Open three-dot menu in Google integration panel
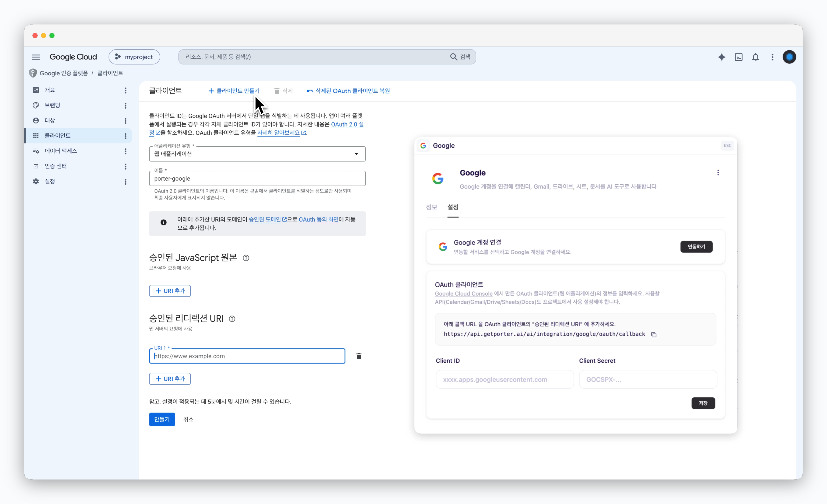827x504 pixels. click(718, 172)
